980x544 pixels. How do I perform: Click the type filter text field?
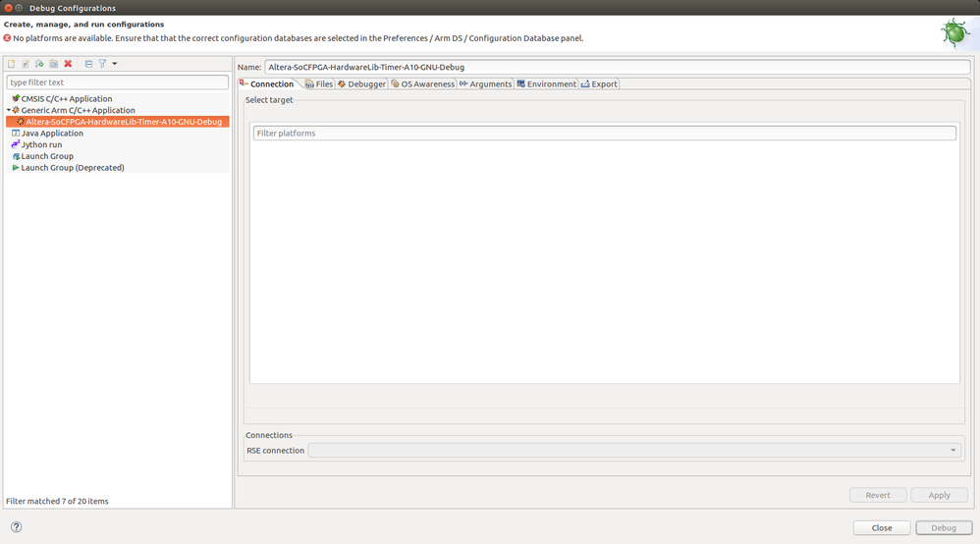(118, 82)
